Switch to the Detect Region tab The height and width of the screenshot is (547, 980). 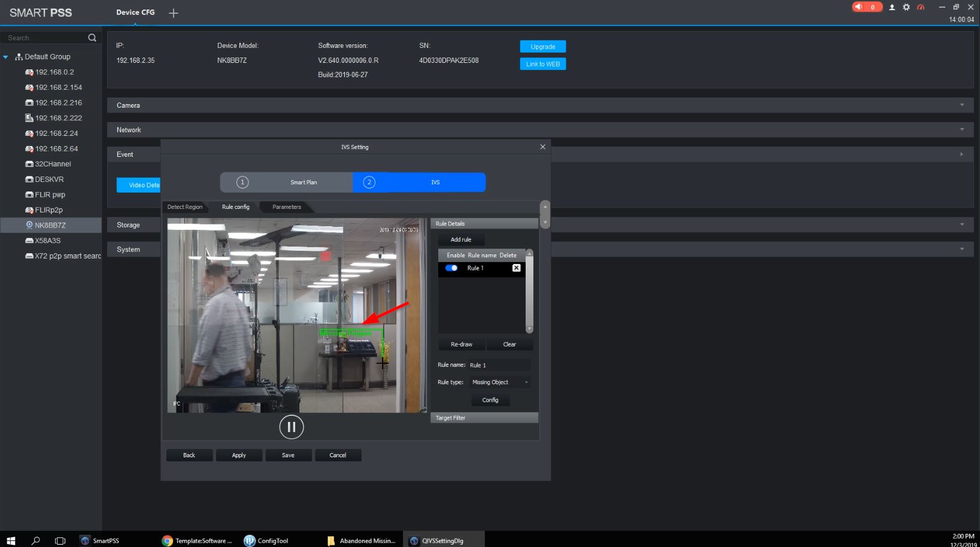coord(184,207)
